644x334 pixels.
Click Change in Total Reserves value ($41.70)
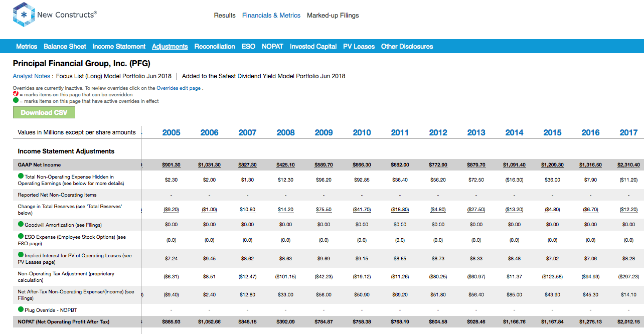coord(362,210)
